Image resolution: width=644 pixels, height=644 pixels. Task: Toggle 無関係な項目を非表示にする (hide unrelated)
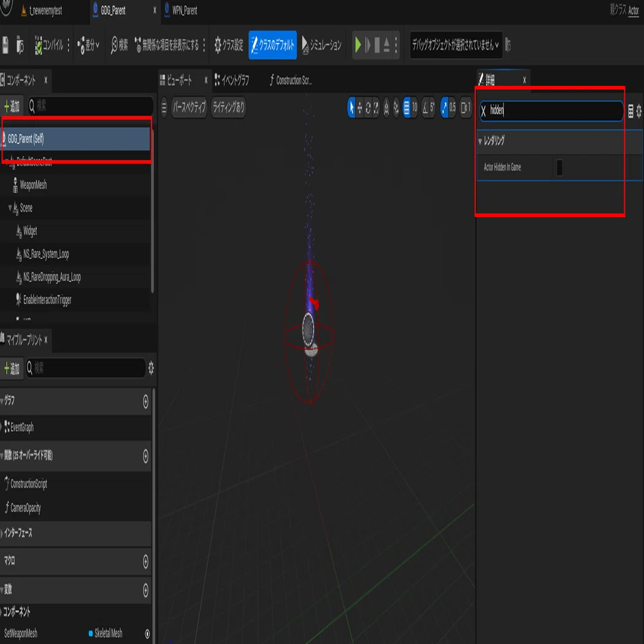click(167, 45)
